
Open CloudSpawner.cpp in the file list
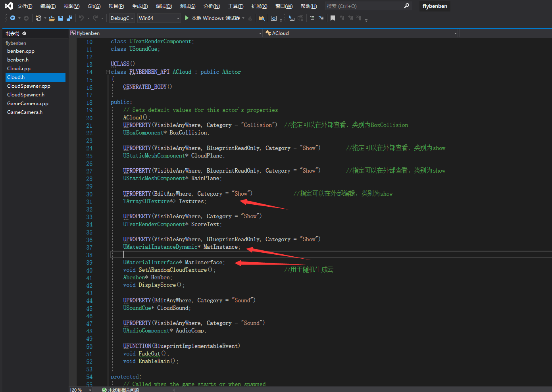pos(29,86)
